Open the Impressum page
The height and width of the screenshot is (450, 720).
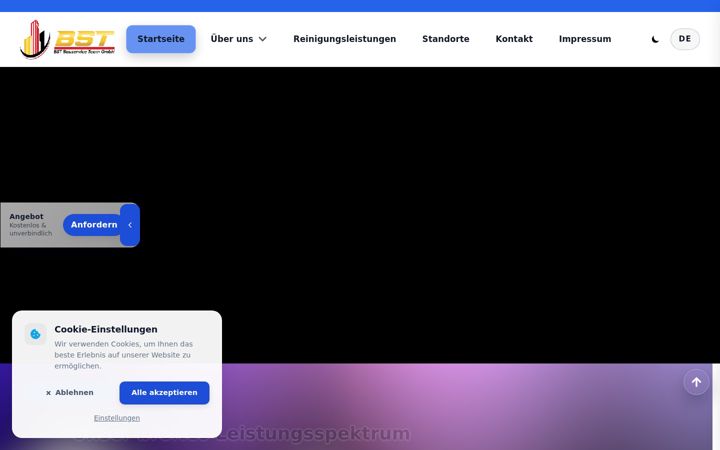tap(585, 39)
